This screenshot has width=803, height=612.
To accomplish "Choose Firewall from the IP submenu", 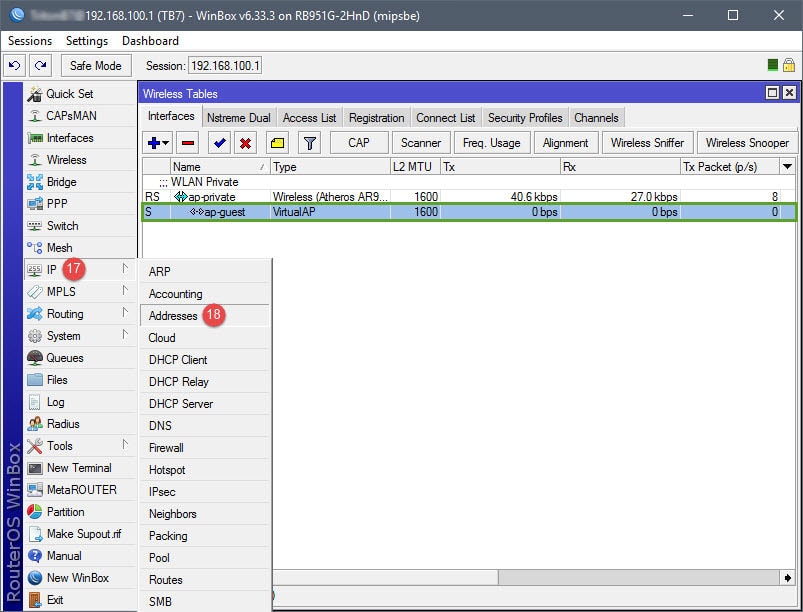I will (205, 448).
